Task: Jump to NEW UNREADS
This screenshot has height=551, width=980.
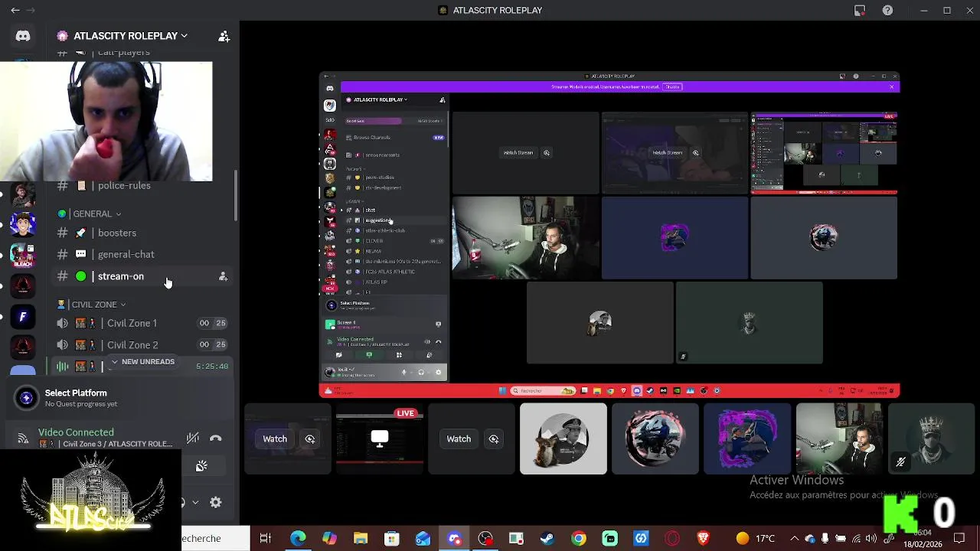Action: (142, 361)
